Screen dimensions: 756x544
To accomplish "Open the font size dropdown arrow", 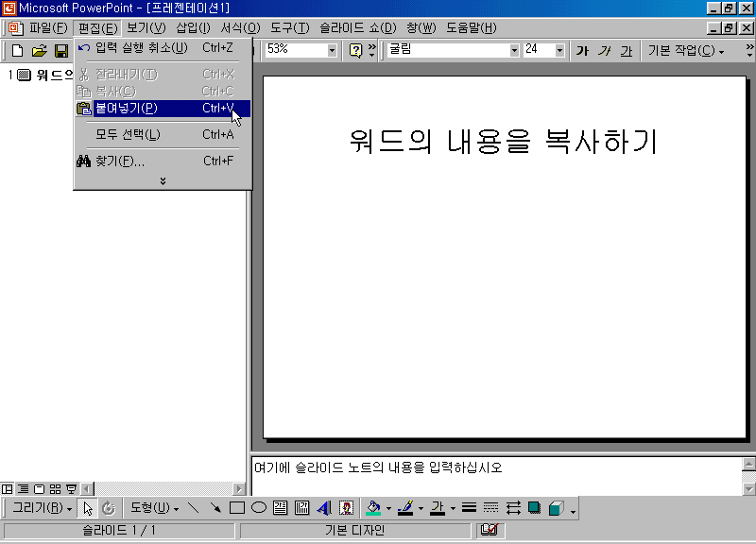I will [559, 50].
